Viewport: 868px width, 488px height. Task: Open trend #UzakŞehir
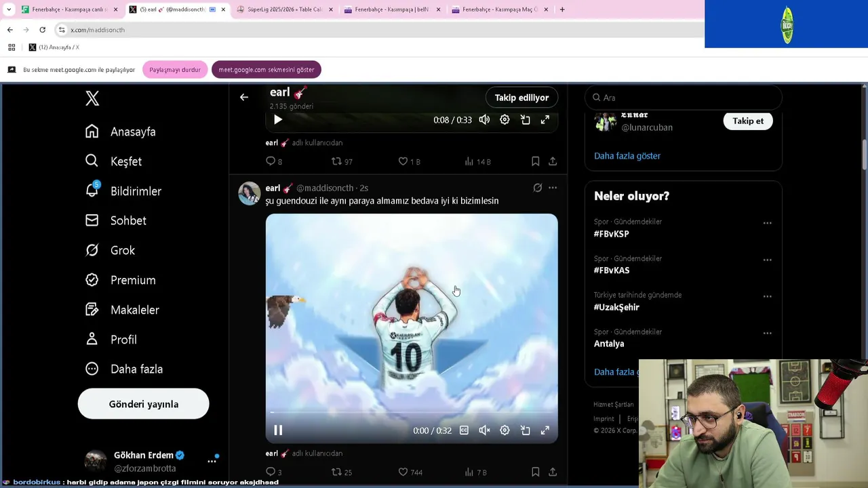[x=616, y=307]
